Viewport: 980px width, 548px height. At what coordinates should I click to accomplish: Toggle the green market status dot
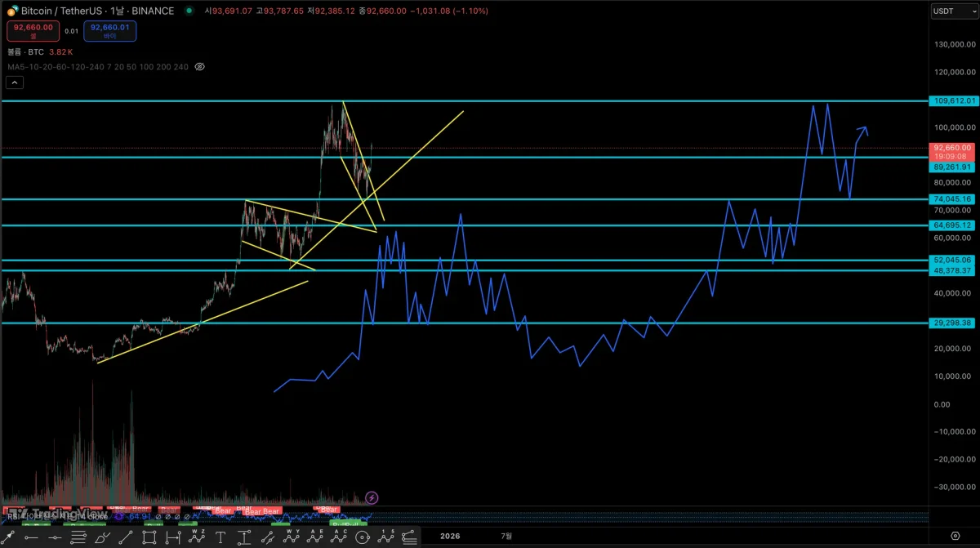pos(189,11)
